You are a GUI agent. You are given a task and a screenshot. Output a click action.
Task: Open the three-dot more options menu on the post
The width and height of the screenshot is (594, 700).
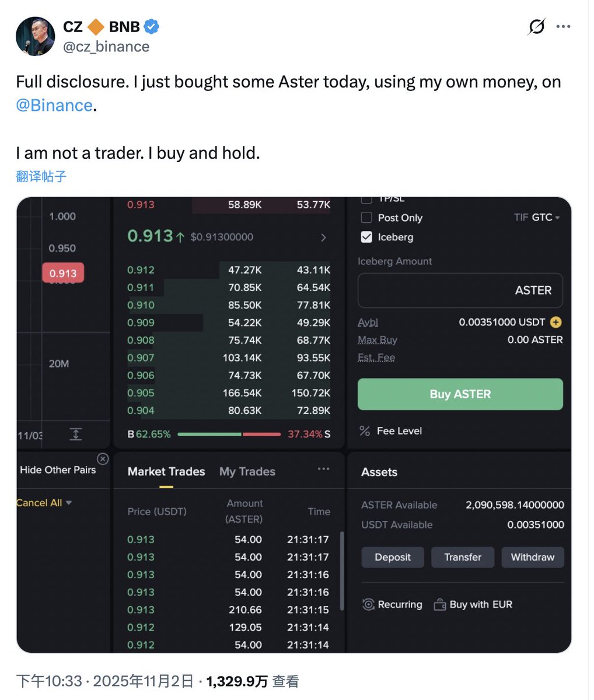tap(563, 27)
